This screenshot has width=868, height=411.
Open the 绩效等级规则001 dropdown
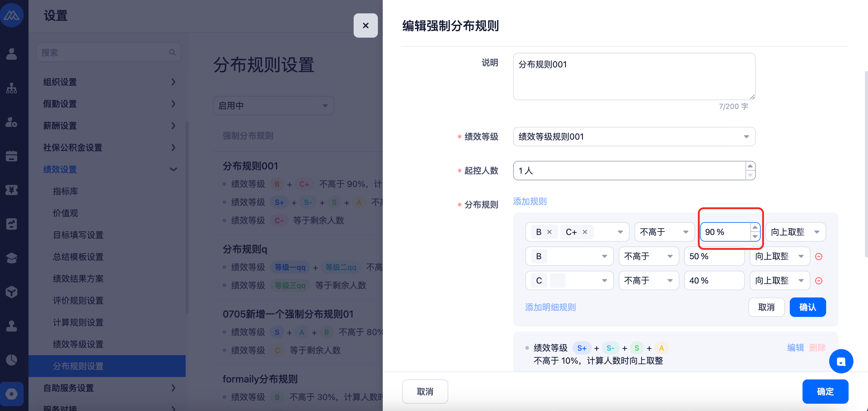[x=634, y=137]
